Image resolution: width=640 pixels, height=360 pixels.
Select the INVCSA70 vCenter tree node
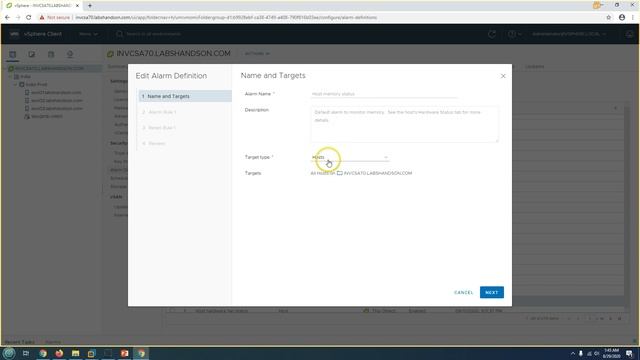[49, 69]
